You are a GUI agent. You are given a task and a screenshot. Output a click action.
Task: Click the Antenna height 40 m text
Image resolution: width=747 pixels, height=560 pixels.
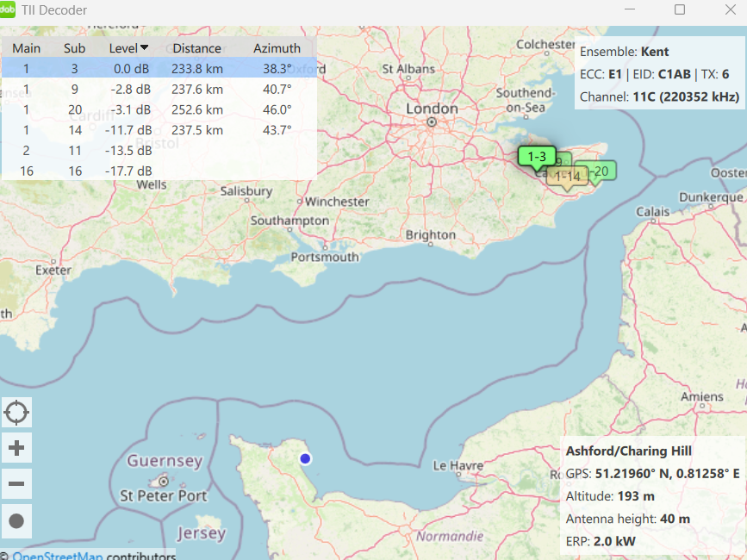[627, 519]
